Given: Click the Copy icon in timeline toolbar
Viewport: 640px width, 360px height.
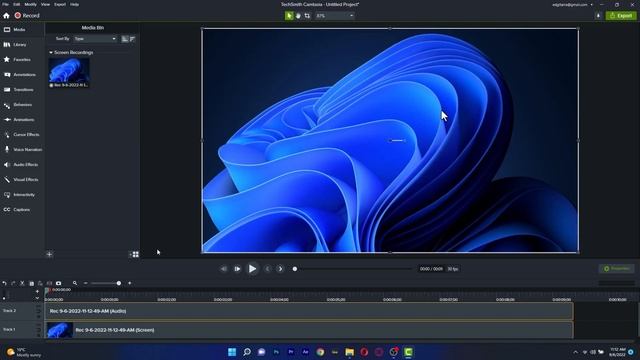Looking at the screenshot, I should (x=31, y=283).
